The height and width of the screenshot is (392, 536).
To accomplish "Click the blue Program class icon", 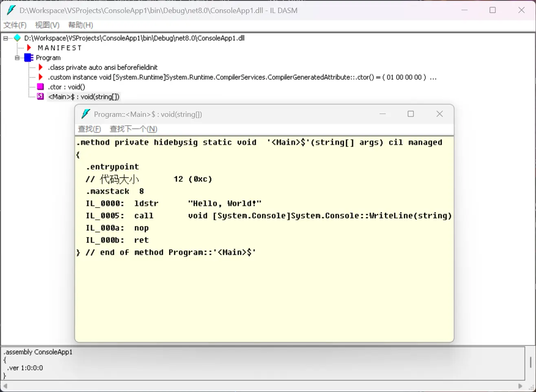I will tap(29, 58).
